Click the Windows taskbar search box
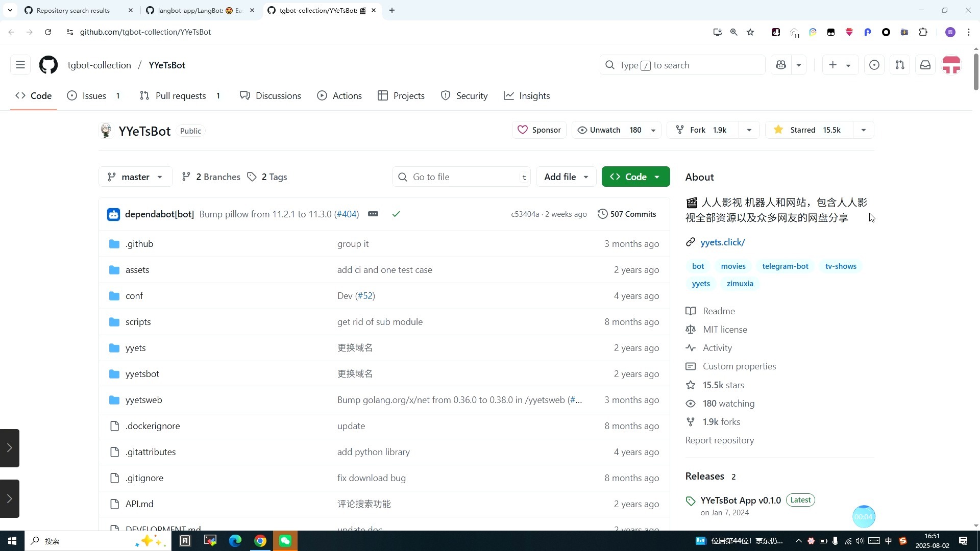Image resolution: width=980 pixels, height=551 pixels. click(x=97, y=541)
